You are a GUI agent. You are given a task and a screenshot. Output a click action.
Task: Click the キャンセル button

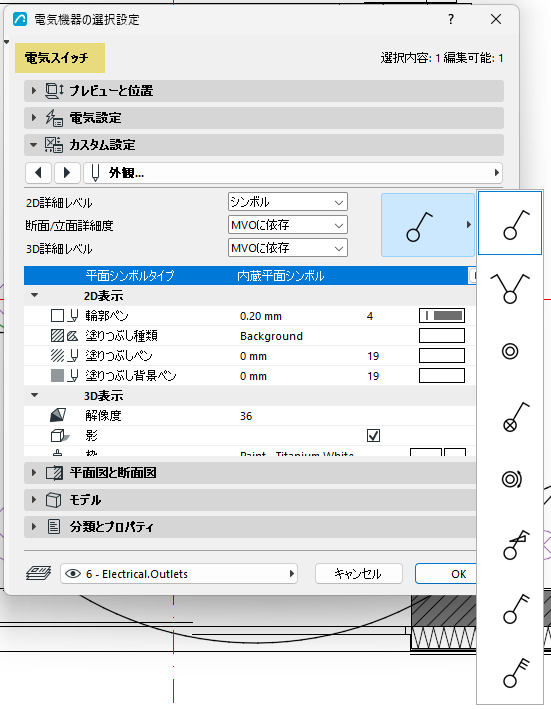[358, 574]
